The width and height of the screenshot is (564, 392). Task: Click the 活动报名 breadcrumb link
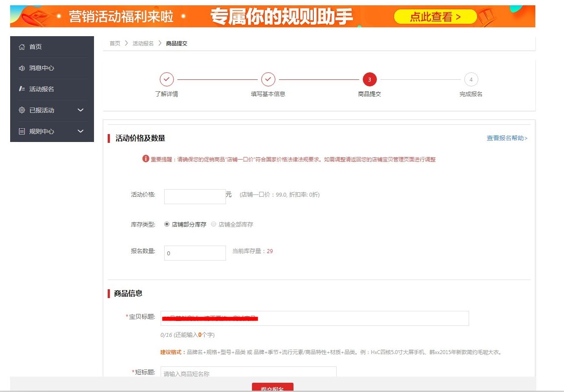pos(143,43)
